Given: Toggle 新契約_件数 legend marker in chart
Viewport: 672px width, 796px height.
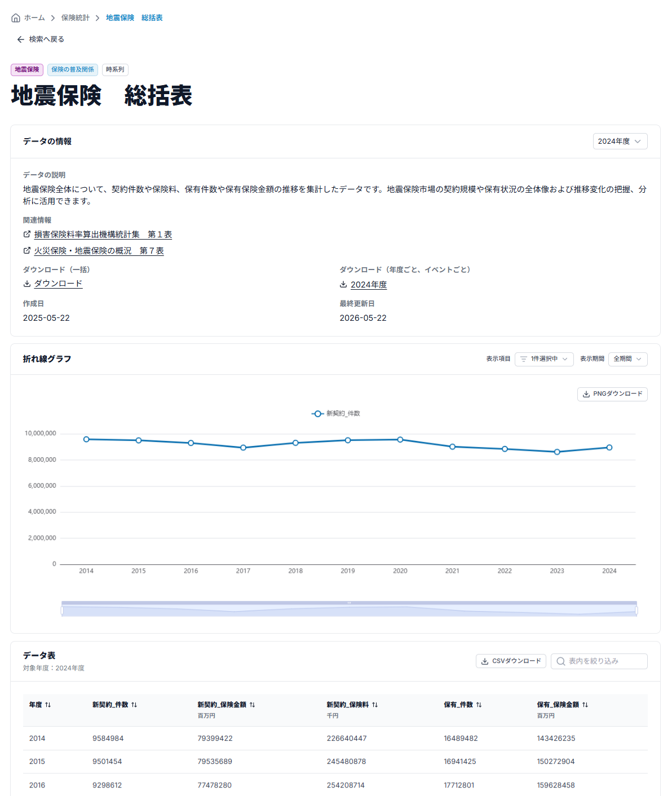Looking at the screenshot, I should pos(318,414).
